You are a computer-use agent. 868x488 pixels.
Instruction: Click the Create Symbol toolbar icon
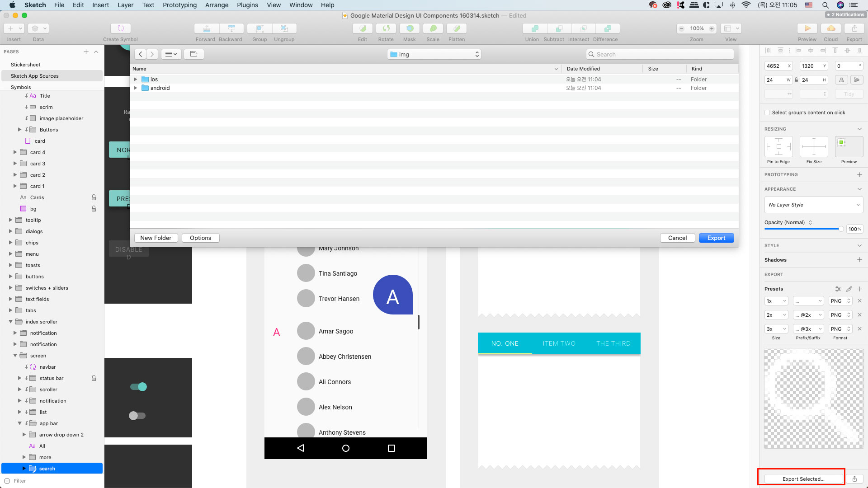(120, 28)
